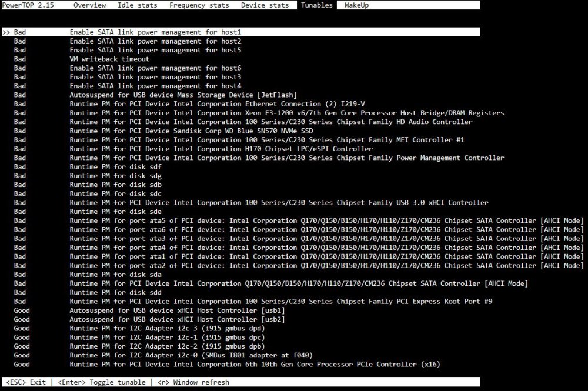The image size is (588, 391).
Task: Select Runtime PM for I2C Adapter i2c-2
Action: click(139, 347)
